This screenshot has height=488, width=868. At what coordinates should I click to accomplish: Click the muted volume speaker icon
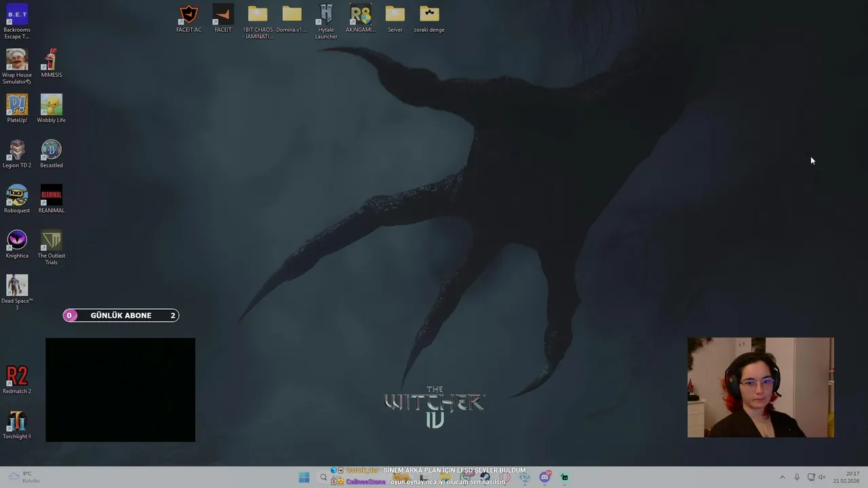point(823,477)
